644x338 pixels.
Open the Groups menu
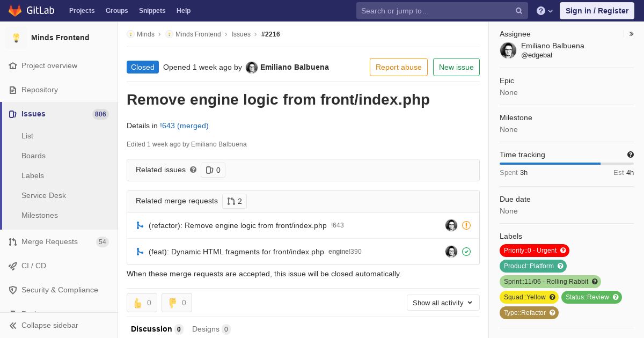click(x=117, y=11)
